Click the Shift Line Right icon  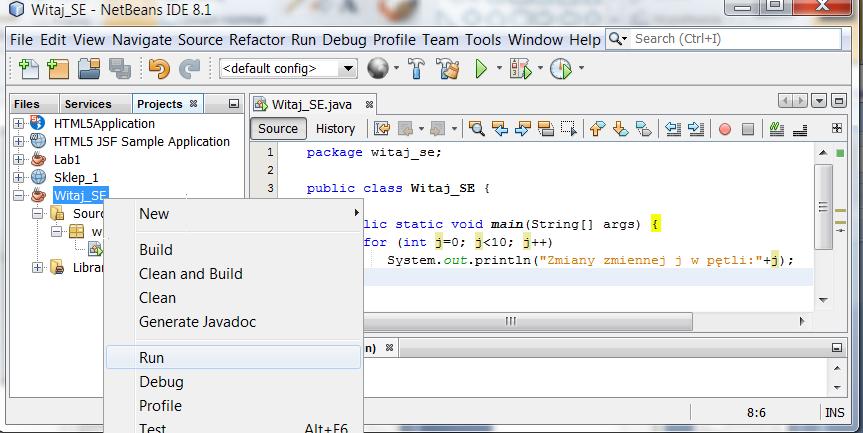pos(696,129)
